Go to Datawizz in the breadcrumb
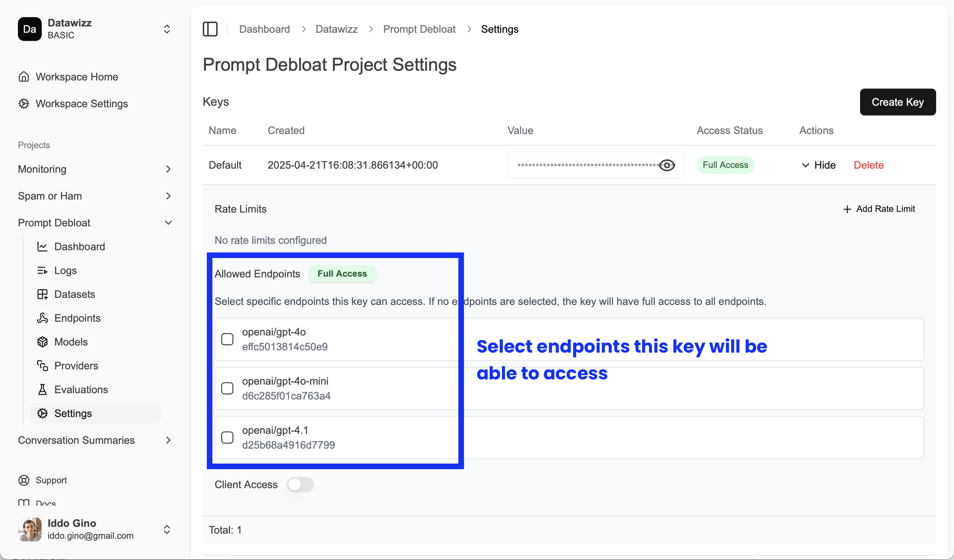This screenshot has height=560, width=954. coord(337,29)
